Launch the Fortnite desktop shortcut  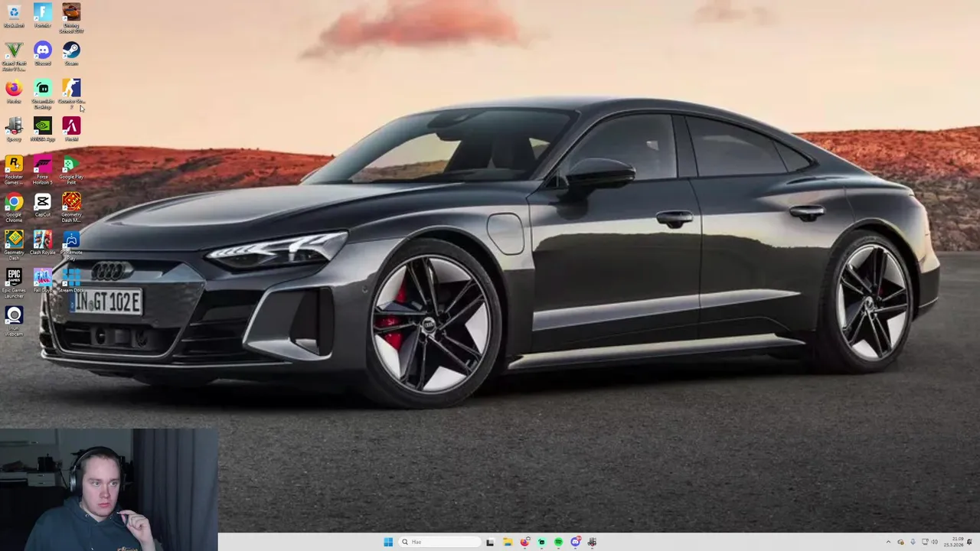[x=42, y=16]
